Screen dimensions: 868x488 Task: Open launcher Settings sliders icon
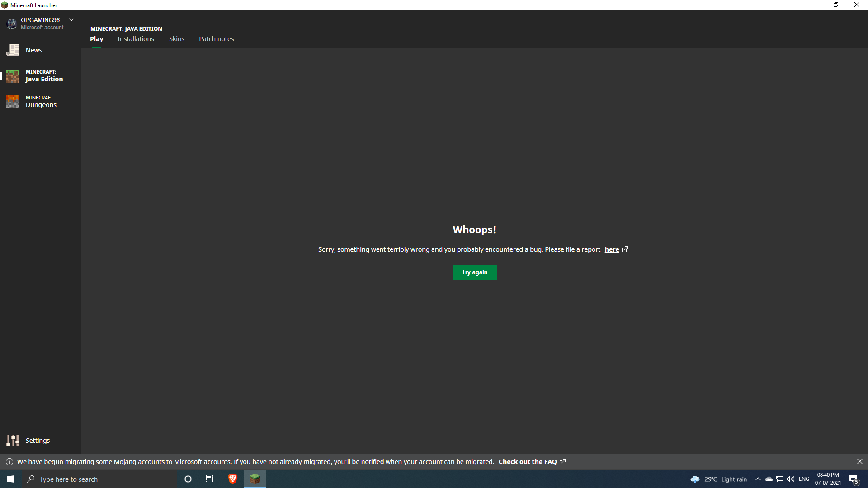(x=13, y=441)
